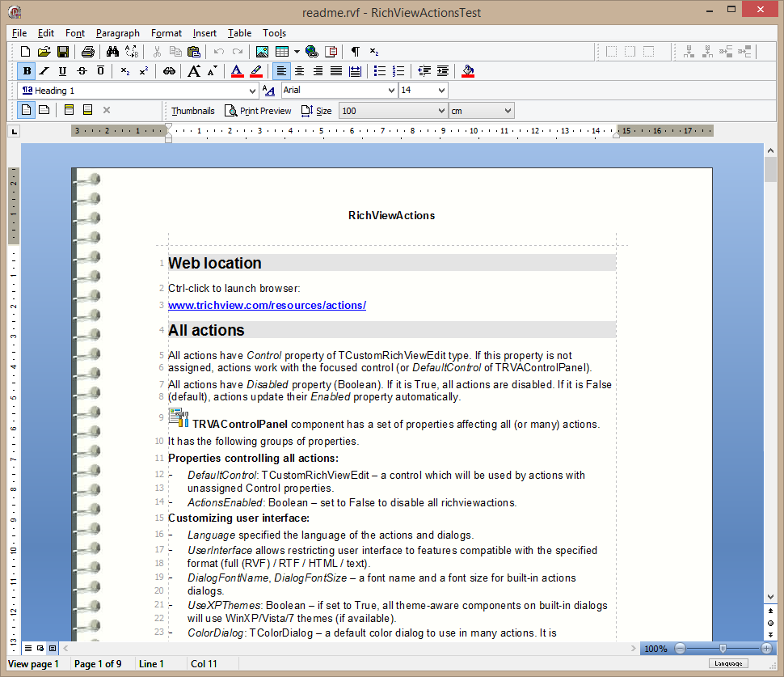Print the document using the printer icon
The width and height of the screenshot is (784, 677).
pos(88,52)
